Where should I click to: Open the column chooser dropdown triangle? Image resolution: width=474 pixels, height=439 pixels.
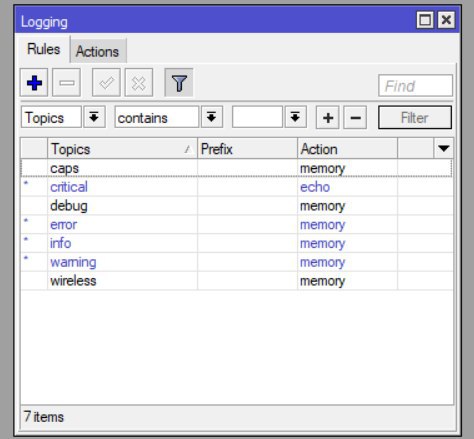tap(443, 148)
